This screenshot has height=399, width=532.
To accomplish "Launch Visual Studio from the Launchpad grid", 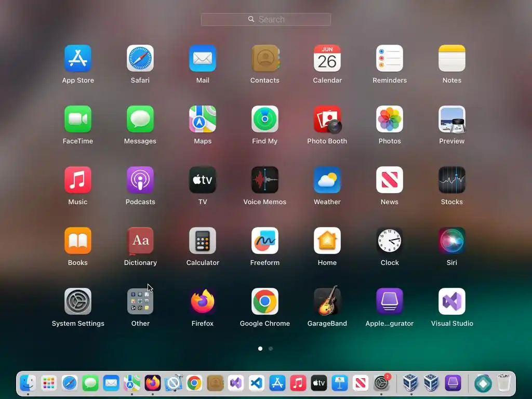I will [452, 301].
